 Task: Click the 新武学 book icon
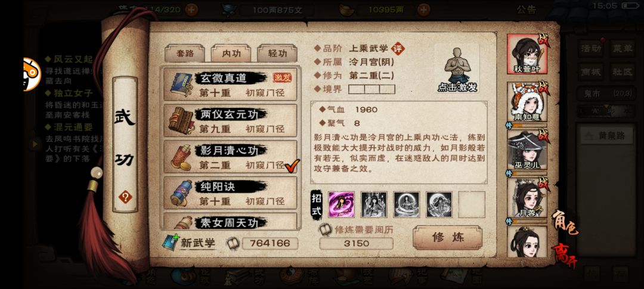(170, 243)
